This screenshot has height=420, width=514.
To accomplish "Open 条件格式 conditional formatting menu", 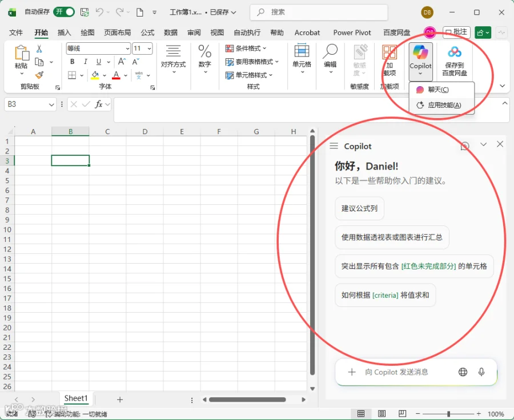I will click(246, 49).
